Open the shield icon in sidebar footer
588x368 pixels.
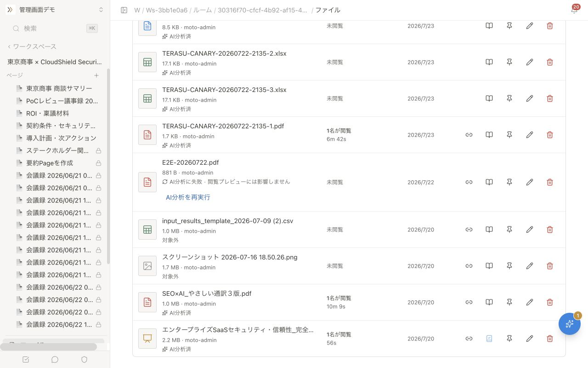pos(84,359)
